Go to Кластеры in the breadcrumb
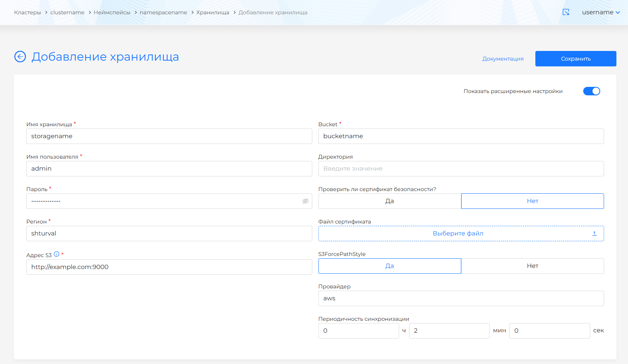 pyautogui.click(x=27, y=12)
